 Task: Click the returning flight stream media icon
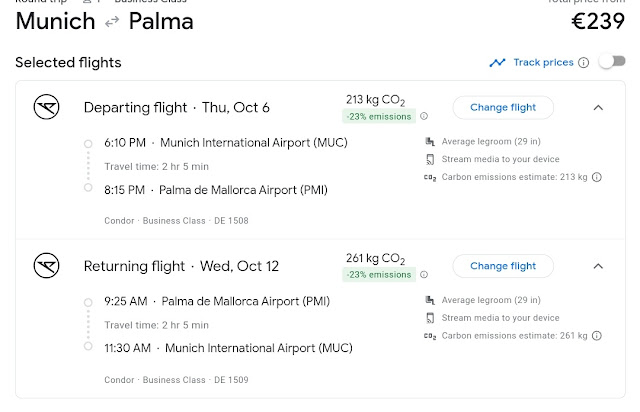click(x=430, y=318)
